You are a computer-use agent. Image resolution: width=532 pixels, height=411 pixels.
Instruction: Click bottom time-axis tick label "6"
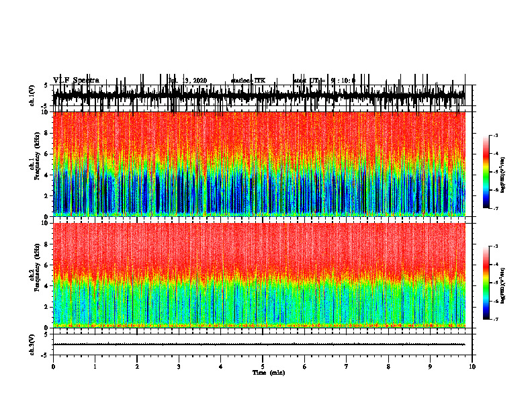pyautogui.click(x=304, y=367)
